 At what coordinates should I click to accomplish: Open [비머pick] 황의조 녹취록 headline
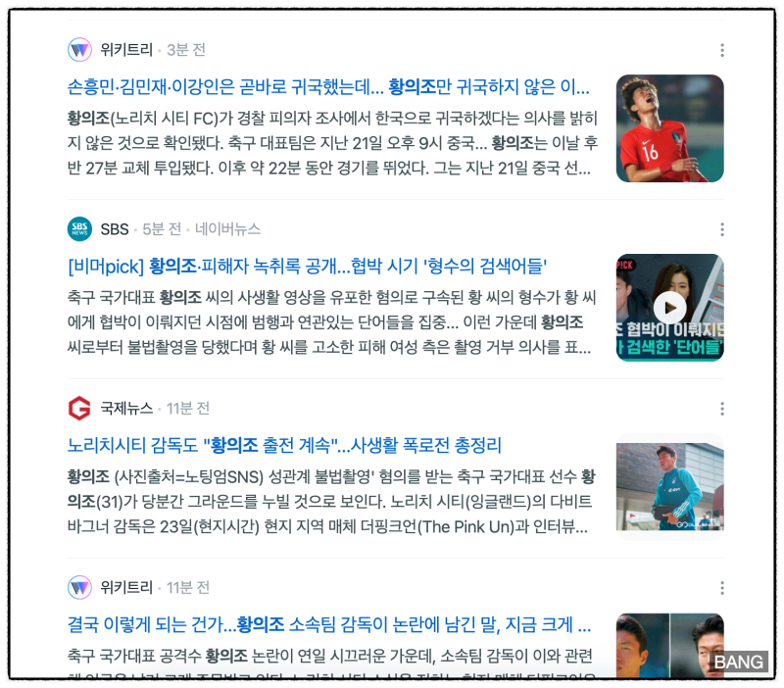click(x=307, y=266)
